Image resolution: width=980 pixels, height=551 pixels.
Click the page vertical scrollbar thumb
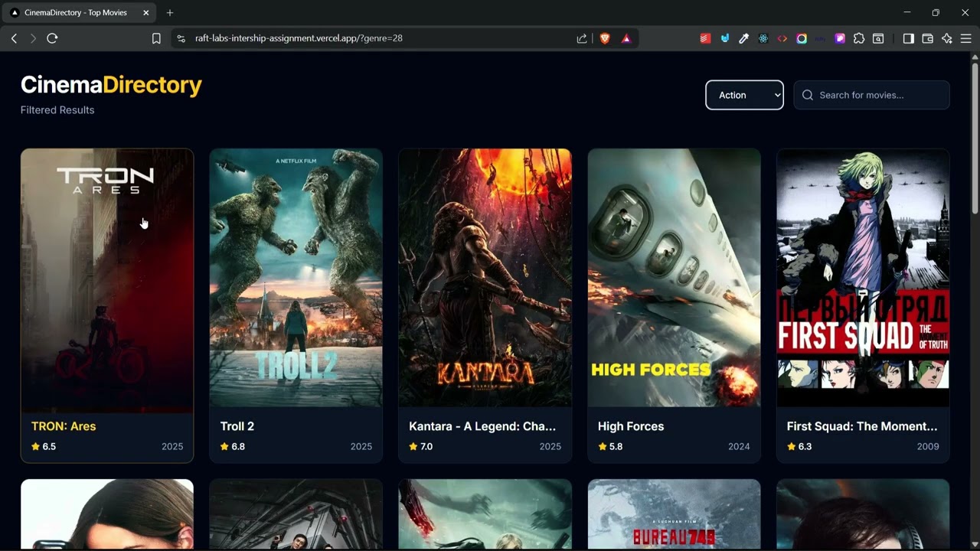pos(975,138)
